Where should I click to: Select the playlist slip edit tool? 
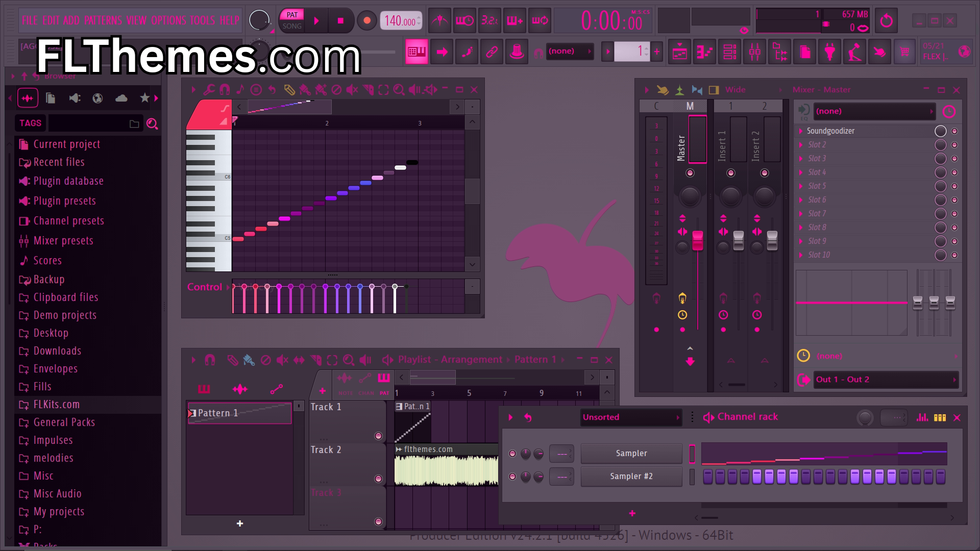click(x=299, y=360)
